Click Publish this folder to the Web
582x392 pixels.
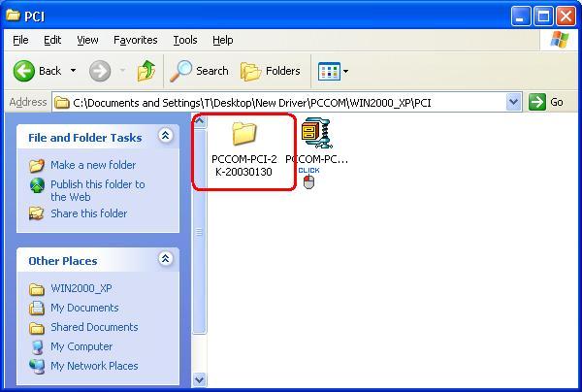[98, 190]
